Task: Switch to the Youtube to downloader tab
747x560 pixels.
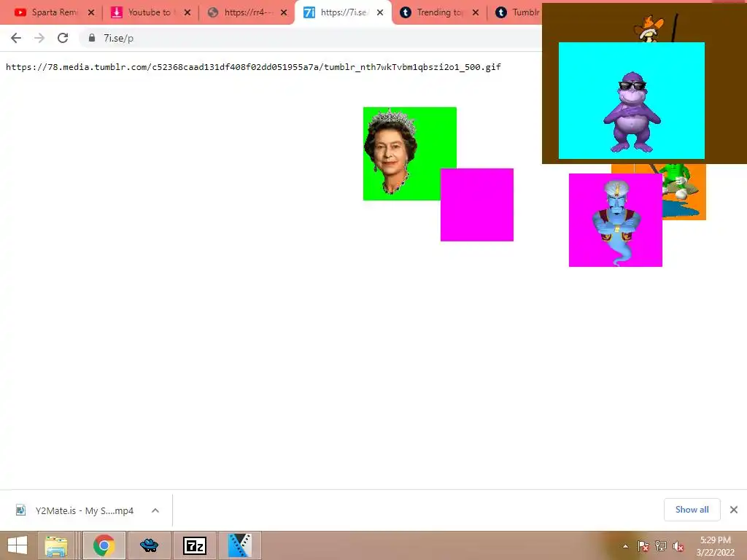Action: (x=150, y=12)
